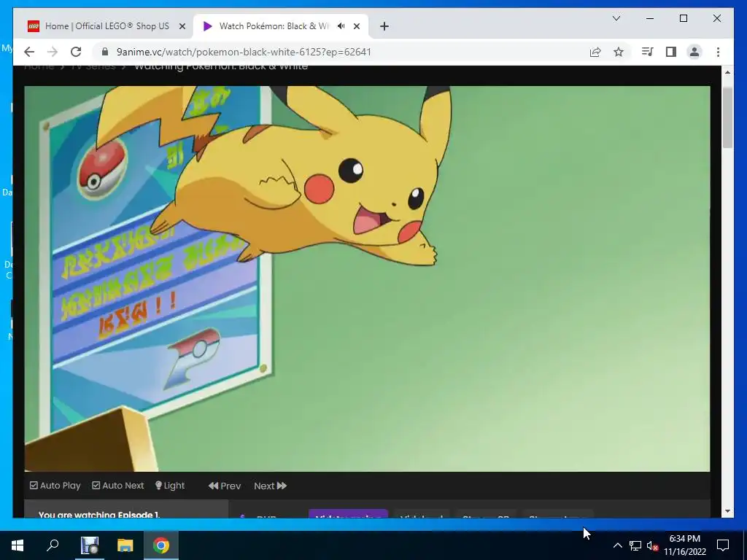This screenshot has height=560, width=747.
Task: Open the site security padlock info
Action: [x=105, y=52]
